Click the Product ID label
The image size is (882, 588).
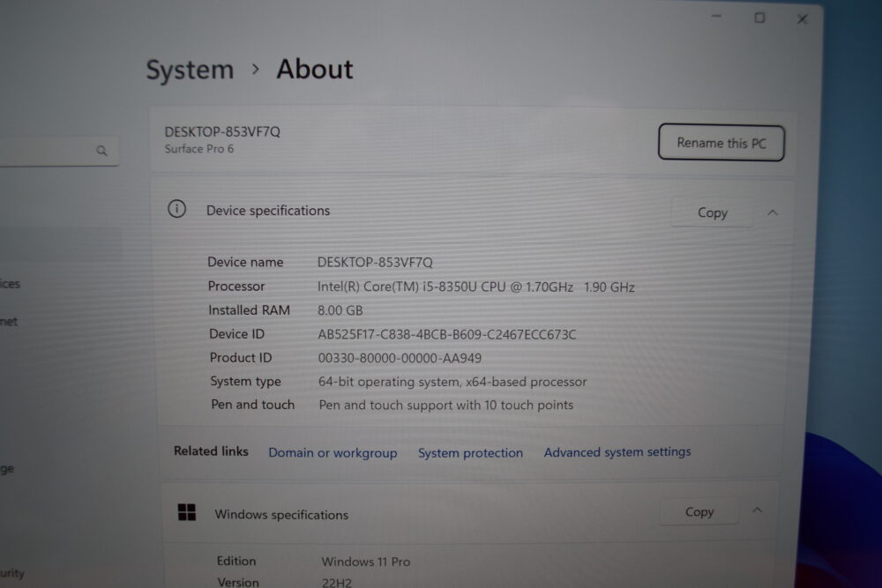click(240, 358)
